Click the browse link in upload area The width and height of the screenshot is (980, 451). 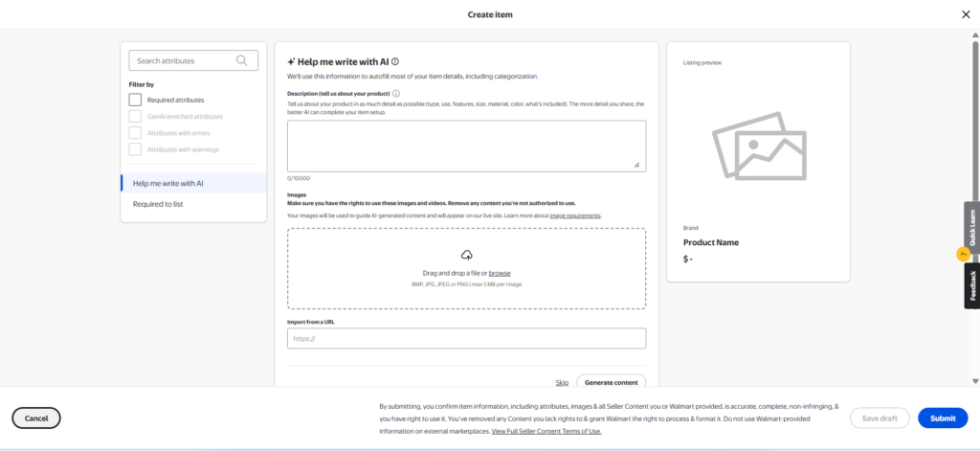(500, 273)
